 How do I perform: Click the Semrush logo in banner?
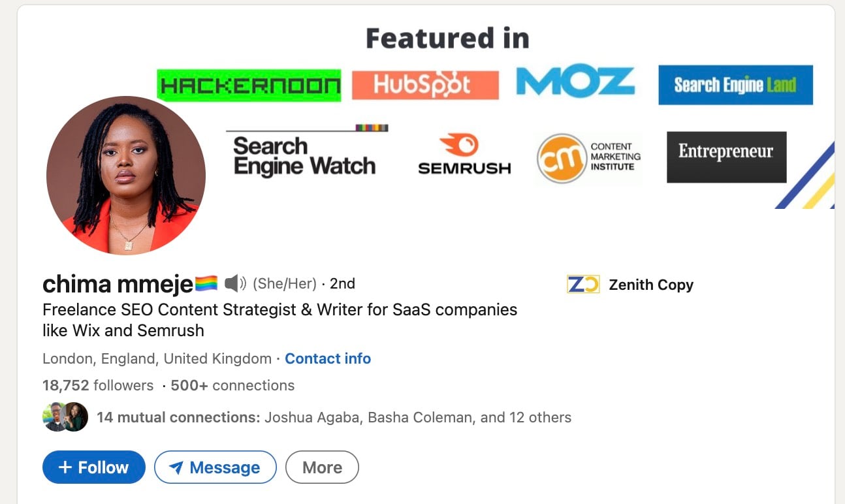point(464,155)
